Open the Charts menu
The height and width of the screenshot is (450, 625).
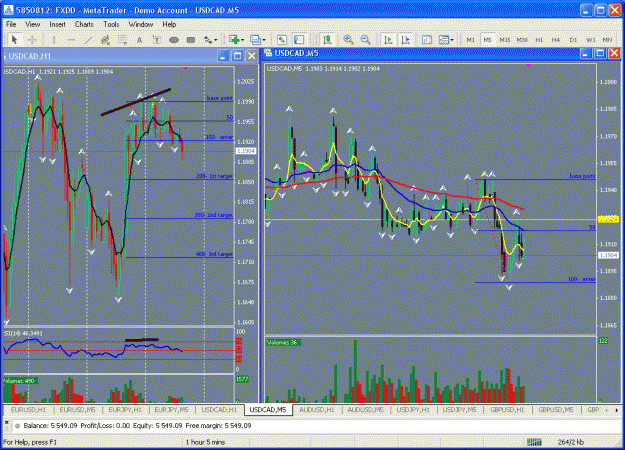[84, 24]
